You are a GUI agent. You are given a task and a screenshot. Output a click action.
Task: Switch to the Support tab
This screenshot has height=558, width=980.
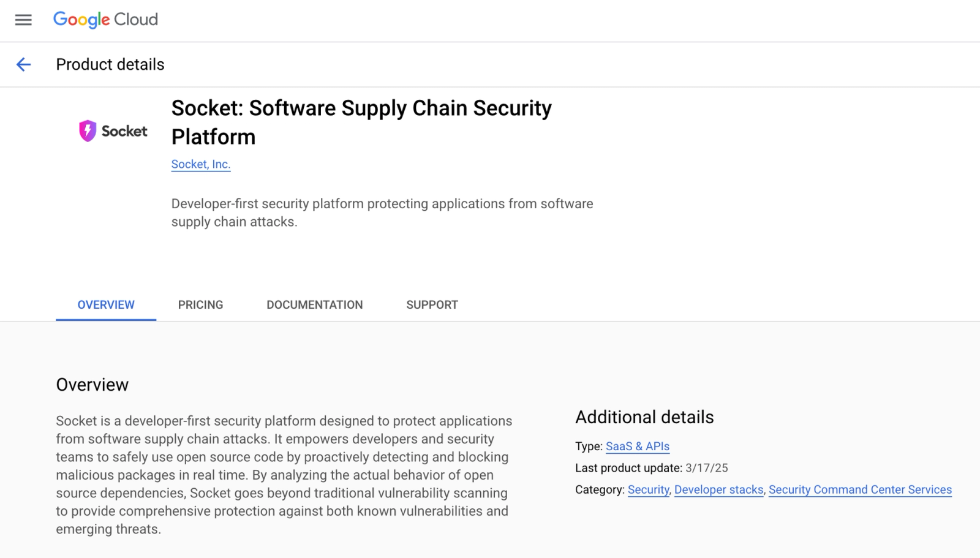pyautogui.click(x=432, y=304)
